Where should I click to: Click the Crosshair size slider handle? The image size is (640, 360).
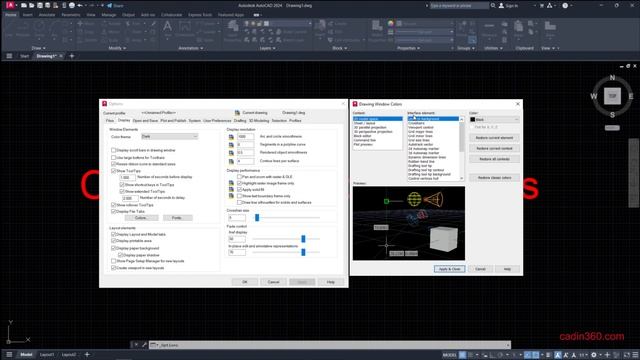click(257, 218)
